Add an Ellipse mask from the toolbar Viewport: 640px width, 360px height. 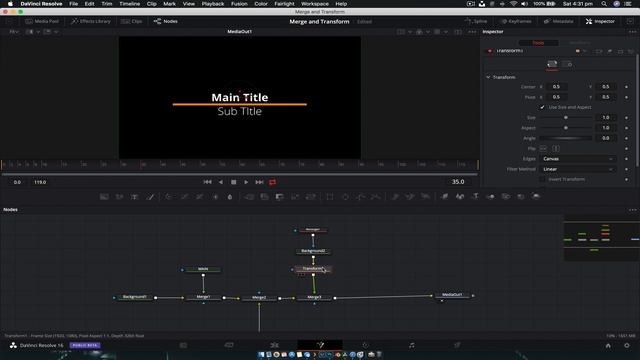click(345, 197)
